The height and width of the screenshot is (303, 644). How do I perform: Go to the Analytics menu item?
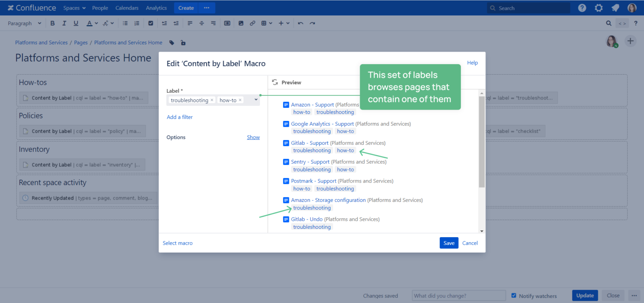156,8
